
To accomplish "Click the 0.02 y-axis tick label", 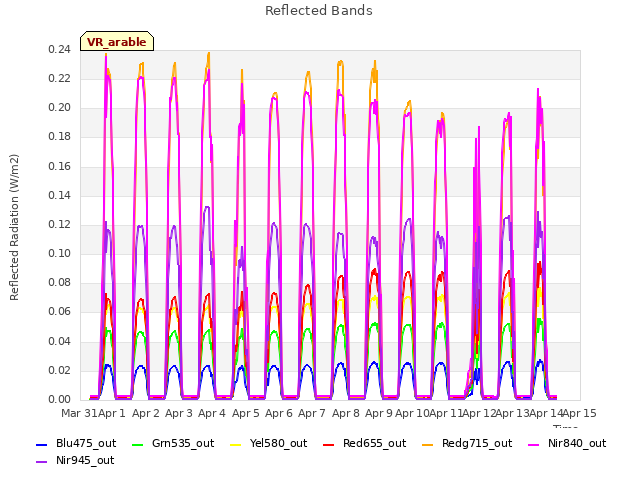I will (59, 370).
